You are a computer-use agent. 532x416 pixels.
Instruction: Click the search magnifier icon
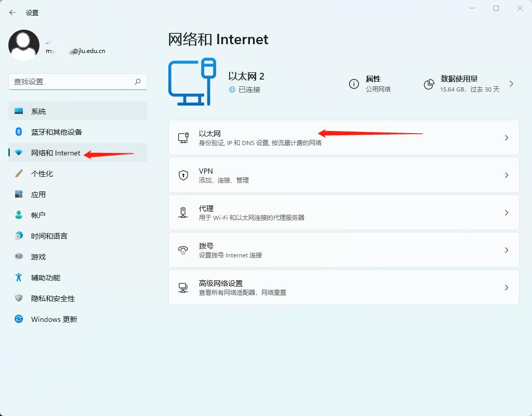click(138, 82)
